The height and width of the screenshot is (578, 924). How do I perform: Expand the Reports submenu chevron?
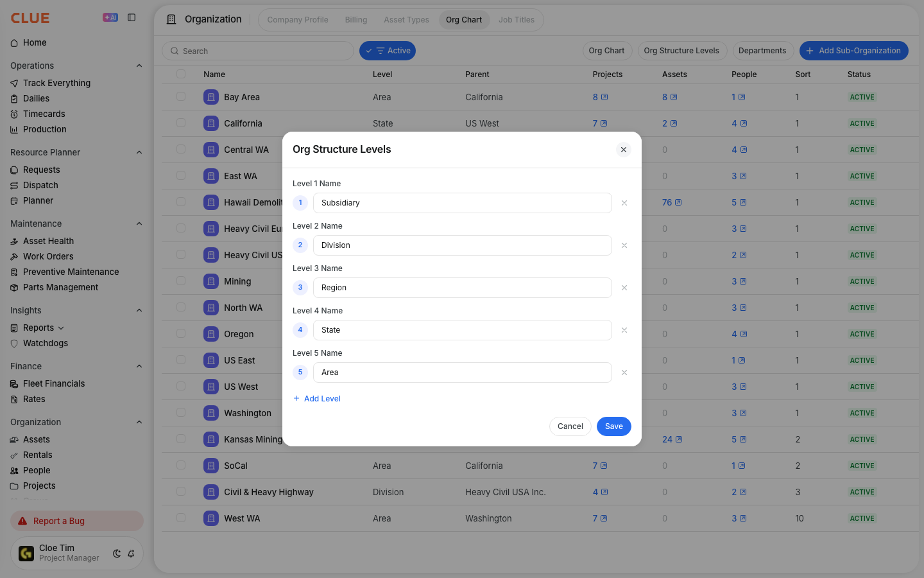tap(61, 328)
